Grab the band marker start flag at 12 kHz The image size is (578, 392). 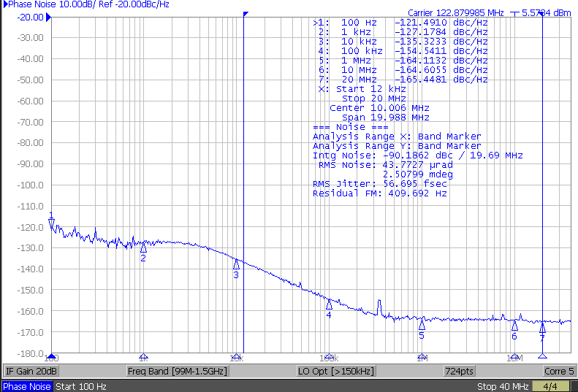(246, 14)
